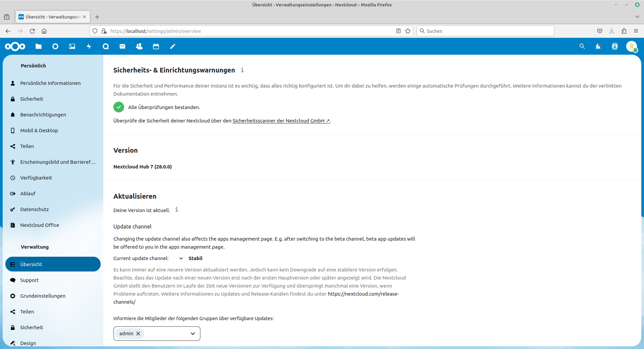
Task: Click the Firefox View icon
Action: coord(7,17)
